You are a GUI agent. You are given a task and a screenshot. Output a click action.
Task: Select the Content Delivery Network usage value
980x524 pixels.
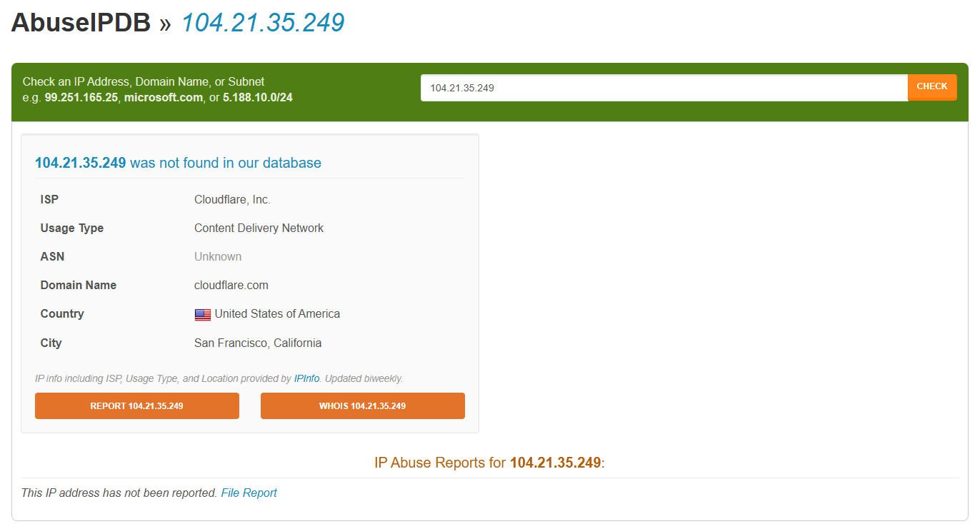point(259,228)
